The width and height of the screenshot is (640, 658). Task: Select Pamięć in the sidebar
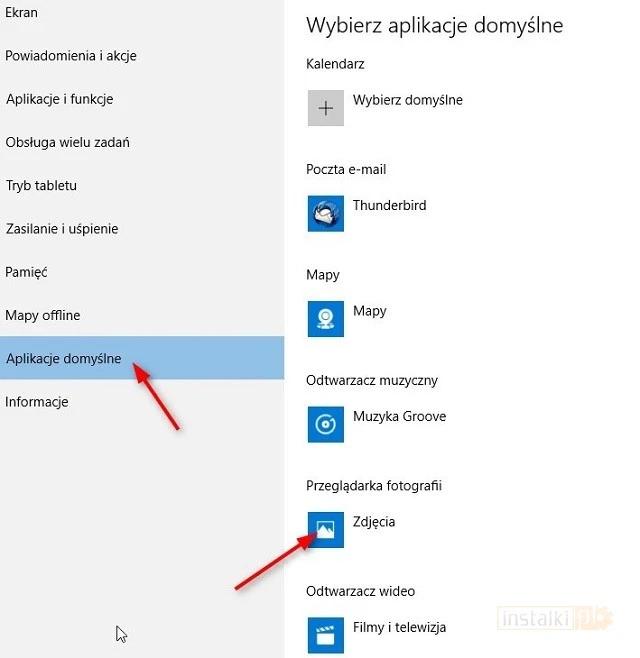click(x=27, y=272)
